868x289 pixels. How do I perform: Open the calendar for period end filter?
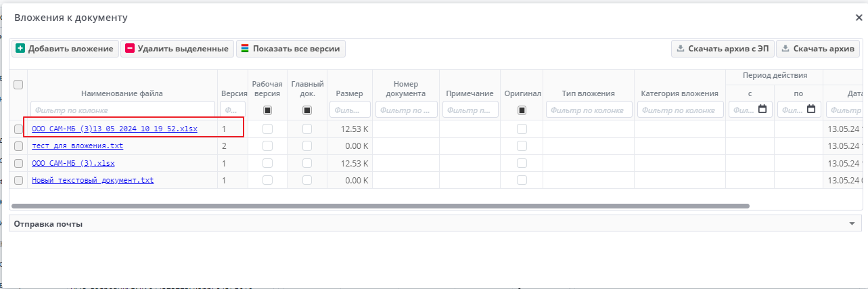coord(811,109)
